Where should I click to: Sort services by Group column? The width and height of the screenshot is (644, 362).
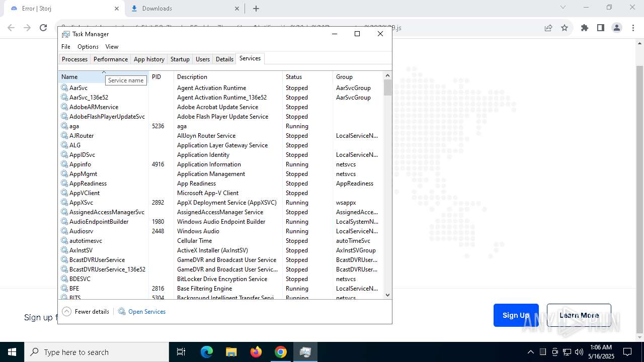click(358, 77)
